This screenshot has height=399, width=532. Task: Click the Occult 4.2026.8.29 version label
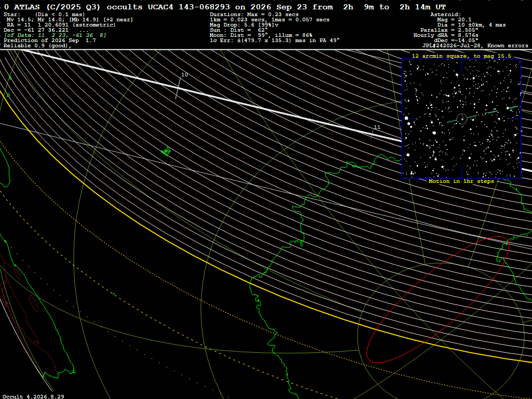pyautogui.click(x=33, y=396)
